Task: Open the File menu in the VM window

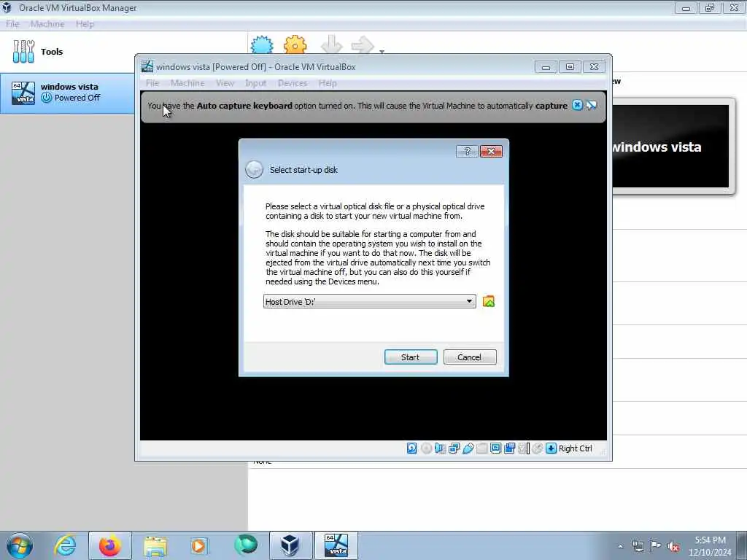Action: click(x=152, y=83)
